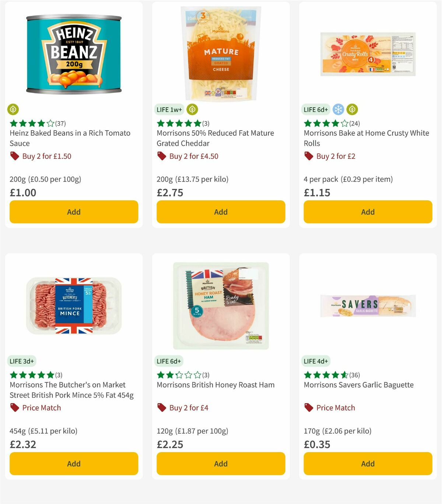Add crusty white rolls to basket
The height and width of the screenshot is (504, 442).
point(368,212)
